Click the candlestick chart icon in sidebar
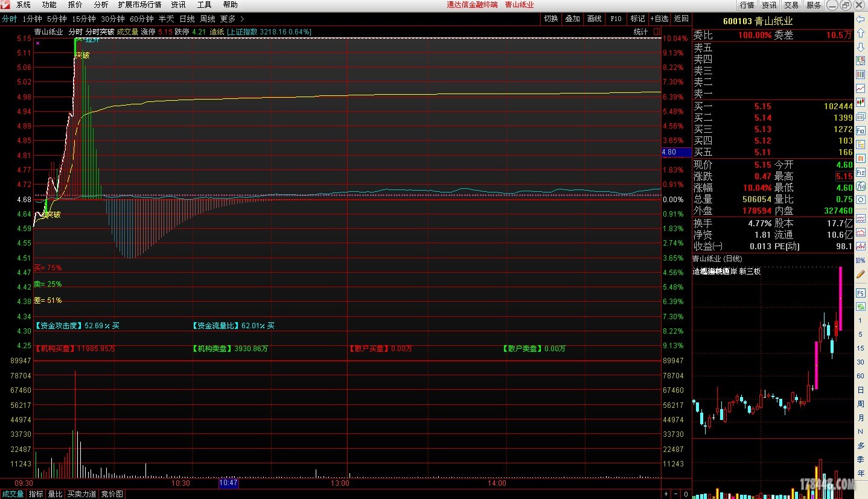The height and width of the screenshot is (499, 868). pyautogui.click(x=861, y=102)
